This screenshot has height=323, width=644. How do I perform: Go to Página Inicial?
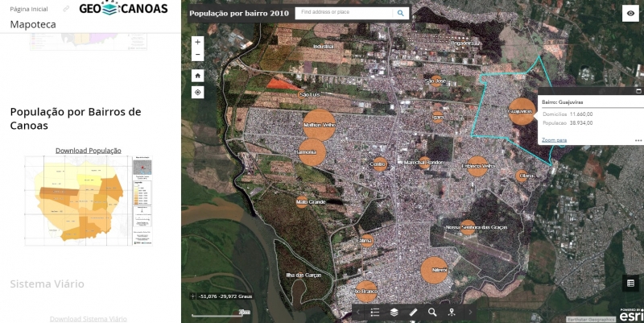[28, 8]
